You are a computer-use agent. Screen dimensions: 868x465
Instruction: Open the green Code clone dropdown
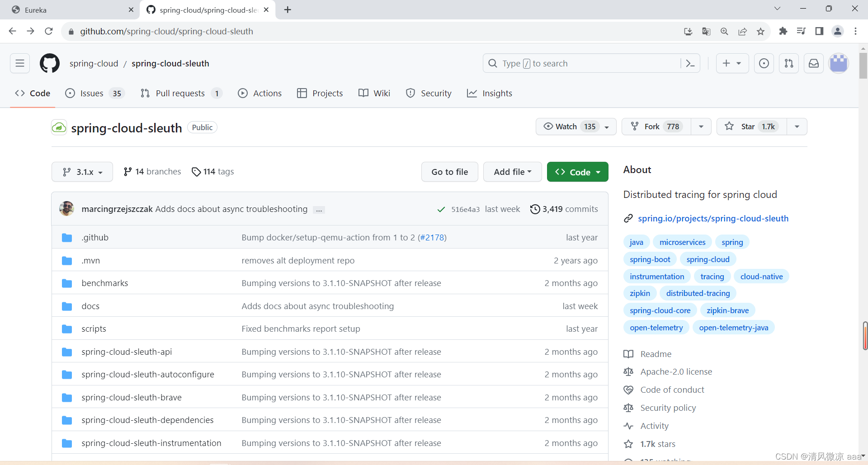point(578,172)
